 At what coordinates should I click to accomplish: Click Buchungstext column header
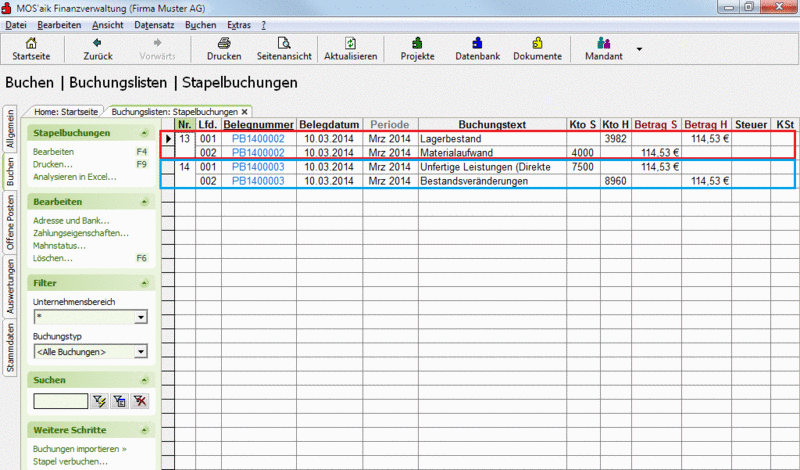tap(492, 125)
